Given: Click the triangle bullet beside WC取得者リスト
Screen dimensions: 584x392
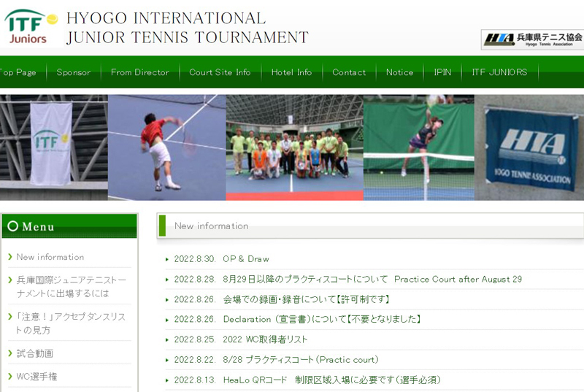Looking at the screenshot, I should point(167,340).
